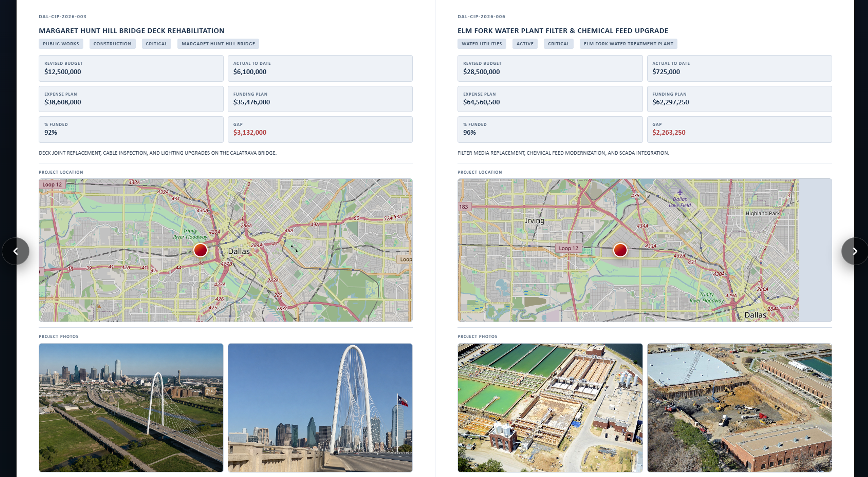The height and width of the screenshot is (477, 868).
Task: Open bridge arch with Texas flag photo
Action: 320,408
